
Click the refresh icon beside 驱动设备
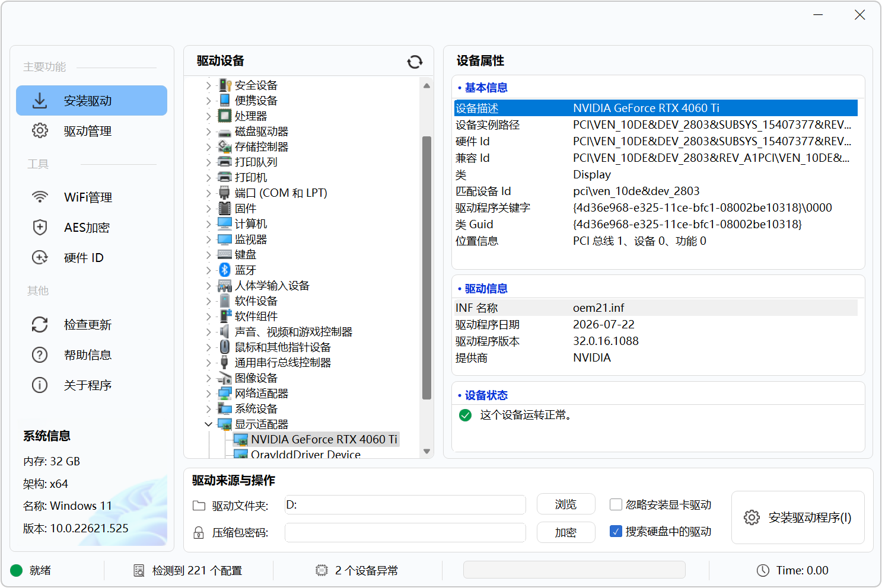415,62
